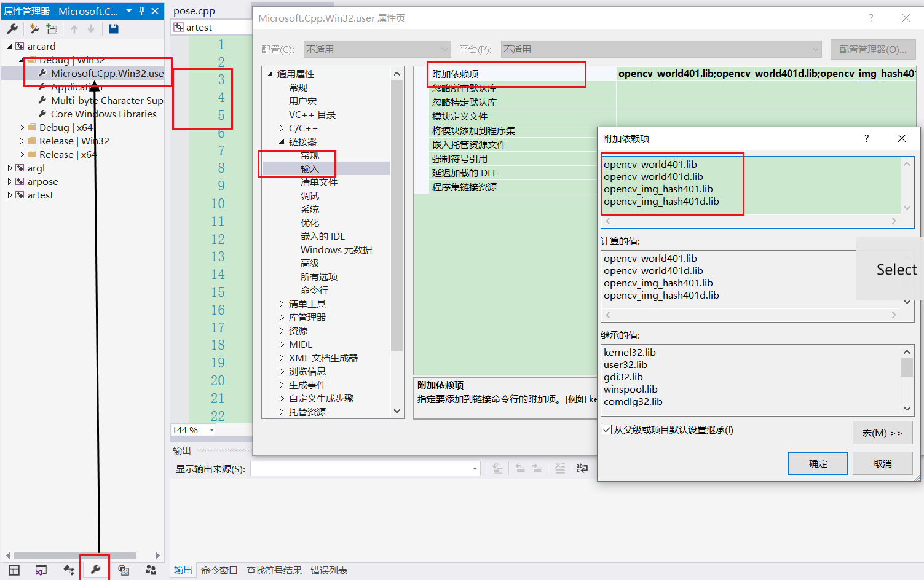Click 确定 in 附加依赖项 dialog
Image resolution: width=924 pixels, height=580 pixels.
(x=818, y=463)
